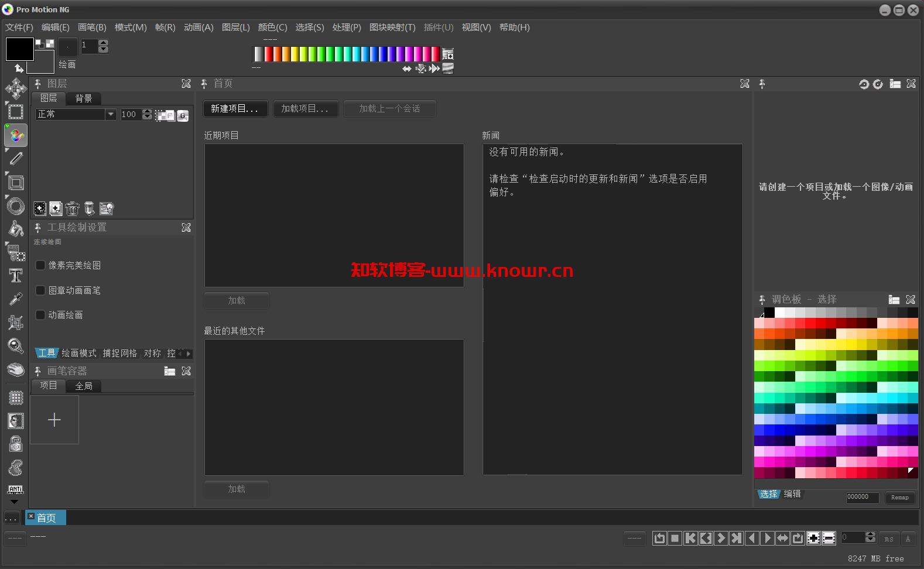Add a new brush with the plus tile
The height and width of the screenshot is (569, 924).
(x=54, y=420)
